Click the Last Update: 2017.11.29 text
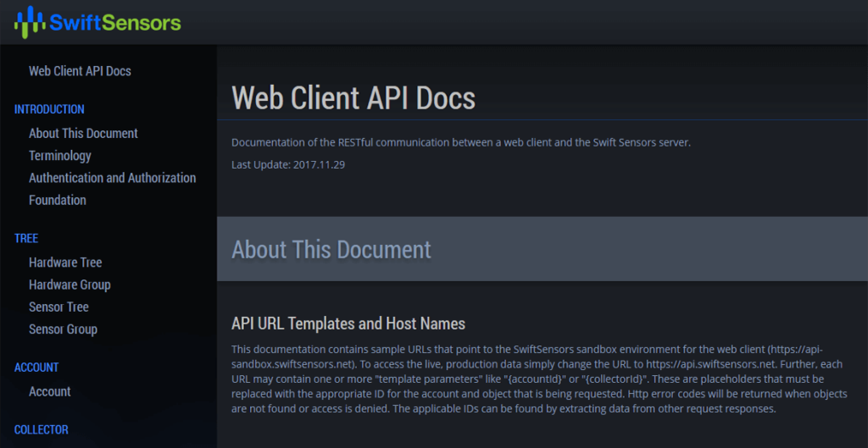The height and width of the screenshot is (448, 868). click(288, 164)
